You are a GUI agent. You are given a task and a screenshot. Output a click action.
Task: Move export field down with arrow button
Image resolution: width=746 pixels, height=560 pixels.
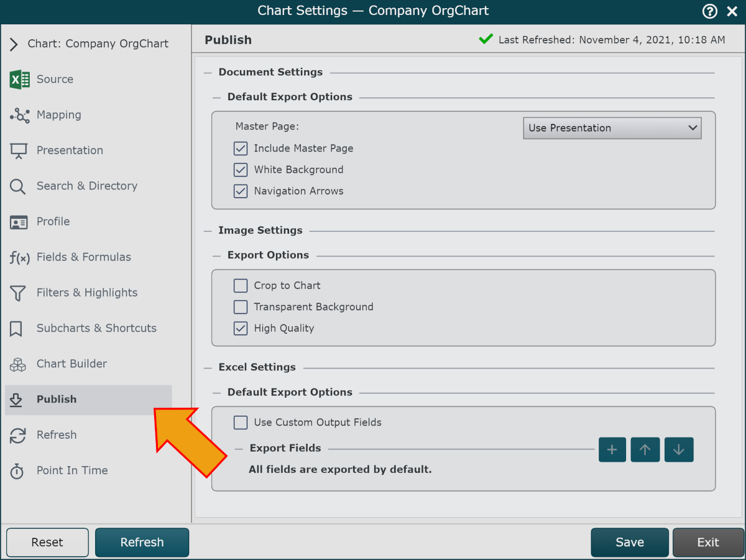[x=678, y=450]
